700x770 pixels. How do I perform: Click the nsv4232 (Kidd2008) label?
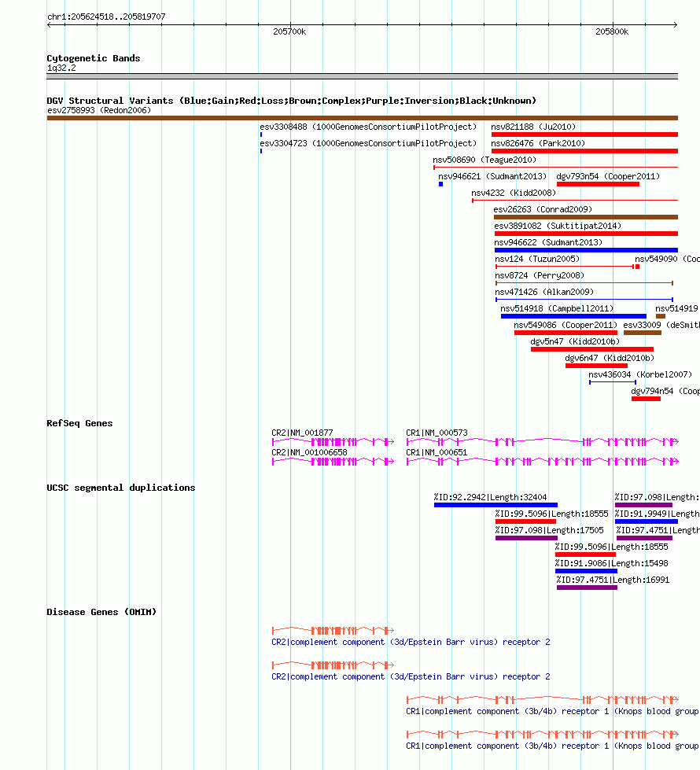(x=514, y=193)
